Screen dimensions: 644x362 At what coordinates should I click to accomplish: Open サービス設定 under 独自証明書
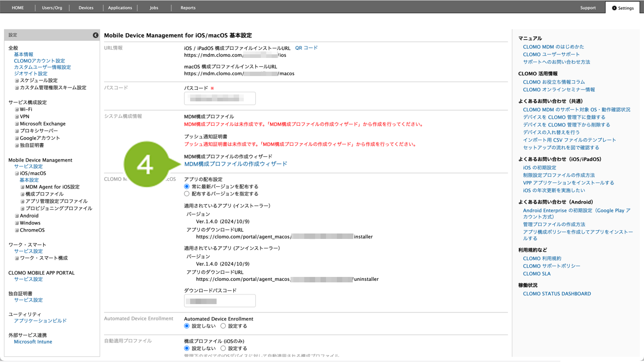[28, 300]
